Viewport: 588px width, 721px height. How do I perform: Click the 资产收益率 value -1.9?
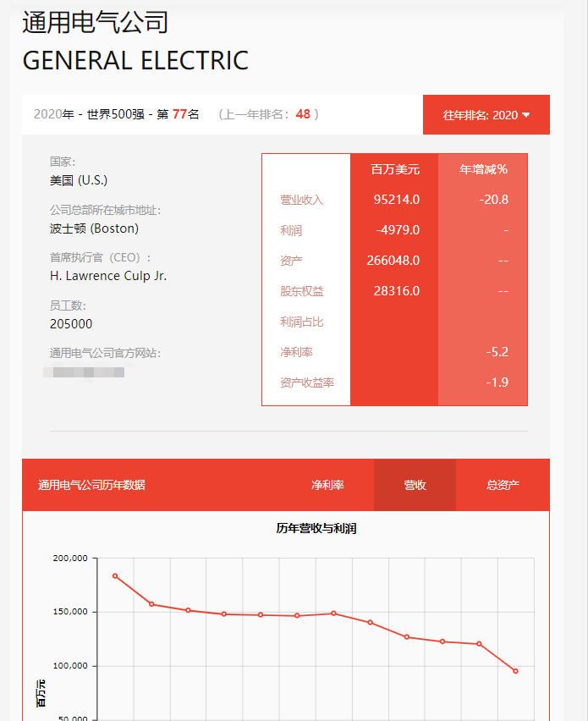[497, 383]
